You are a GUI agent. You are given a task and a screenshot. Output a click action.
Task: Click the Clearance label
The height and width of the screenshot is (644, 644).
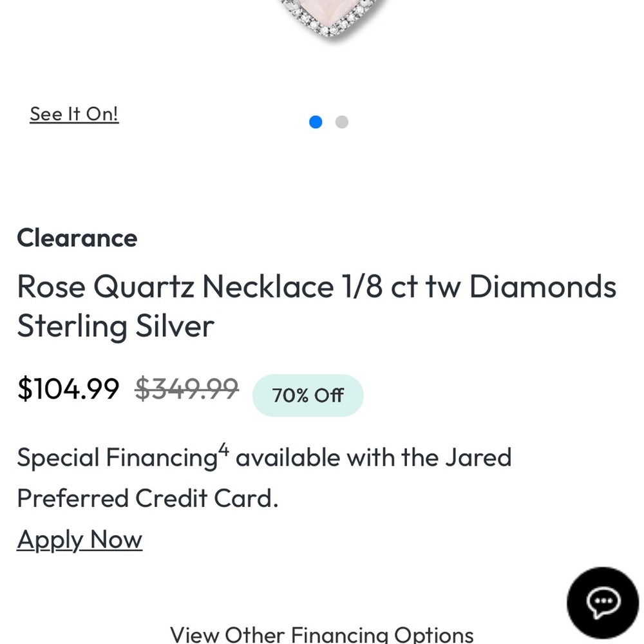tap(77, 238)
